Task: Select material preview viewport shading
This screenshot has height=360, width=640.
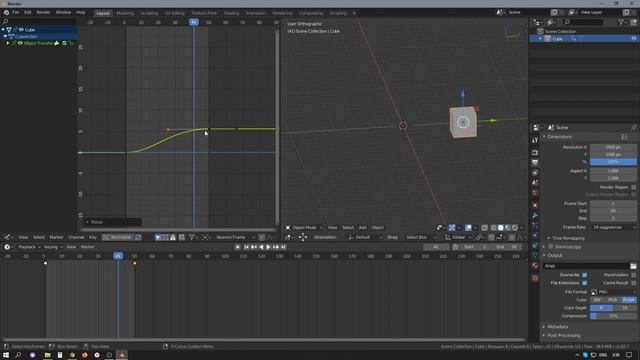Action: (x=508, y=228)
